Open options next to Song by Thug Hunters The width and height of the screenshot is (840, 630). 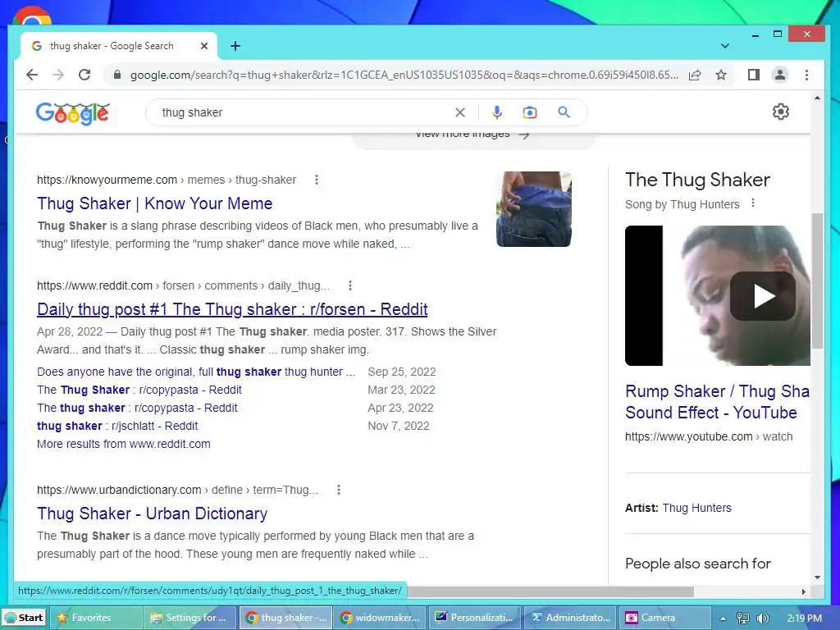pyautogui.click(x=753, y=203)
